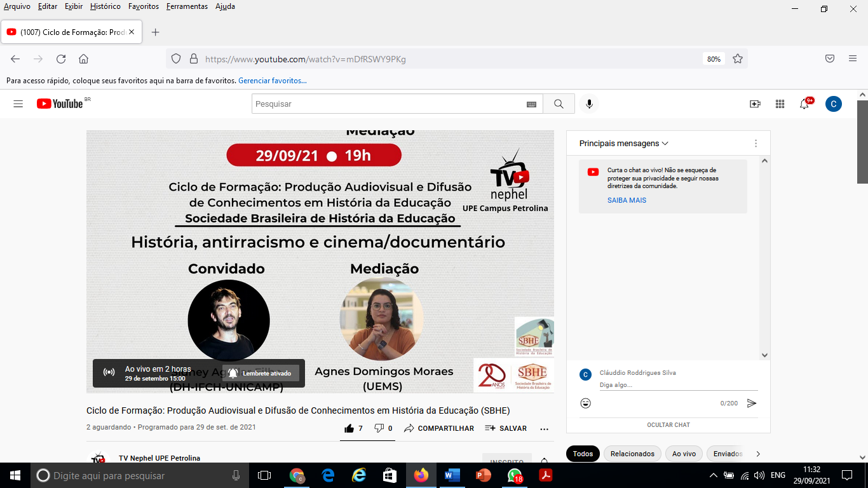The image size is (868, 488).
Task: Click SAIBA MAIS link in chat
Action: point(627,200)
